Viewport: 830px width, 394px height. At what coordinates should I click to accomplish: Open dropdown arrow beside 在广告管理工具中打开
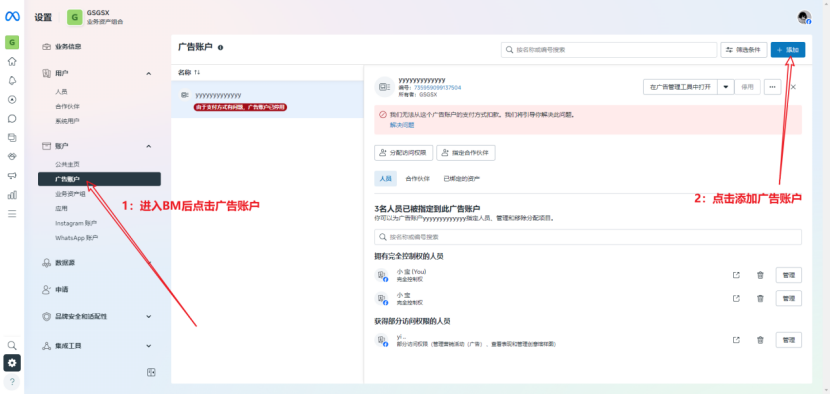(x=726, y=87)
